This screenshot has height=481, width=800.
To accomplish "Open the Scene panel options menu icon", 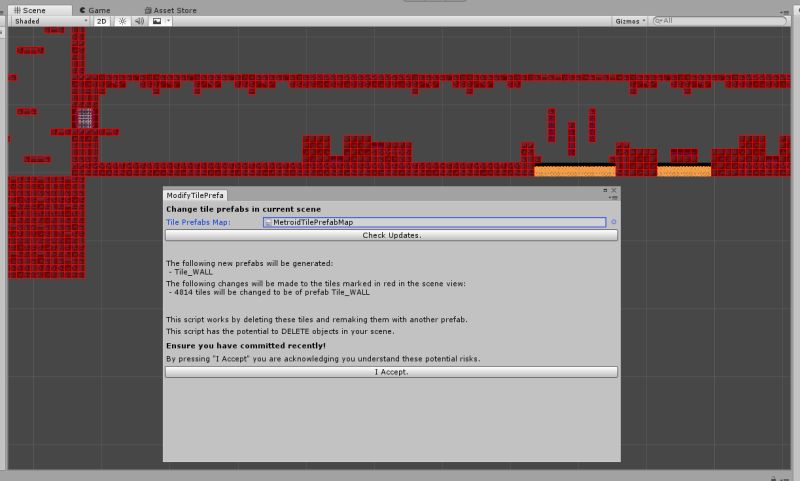I will click(784, 12).
